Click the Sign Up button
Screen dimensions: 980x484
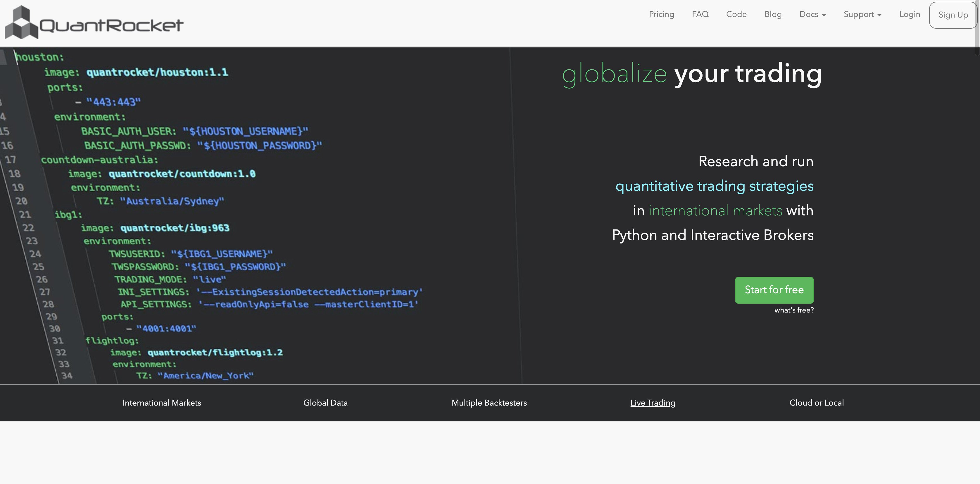point(953,15)
